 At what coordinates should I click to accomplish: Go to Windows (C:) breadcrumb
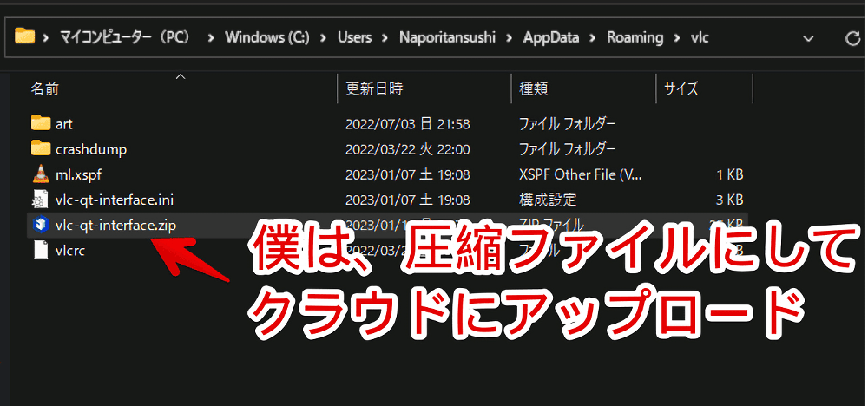click(266, 37)
